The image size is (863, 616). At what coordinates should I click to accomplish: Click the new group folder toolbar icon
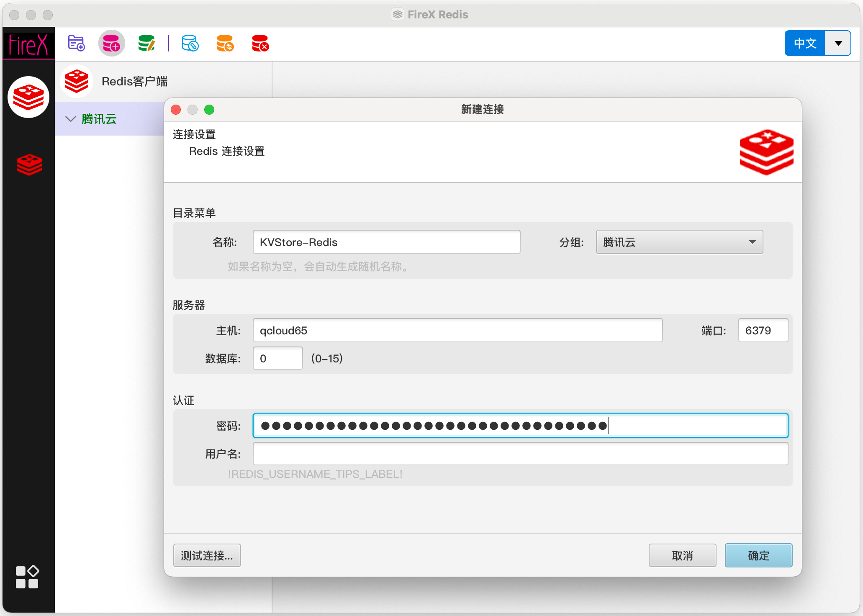tap(76, 43)
